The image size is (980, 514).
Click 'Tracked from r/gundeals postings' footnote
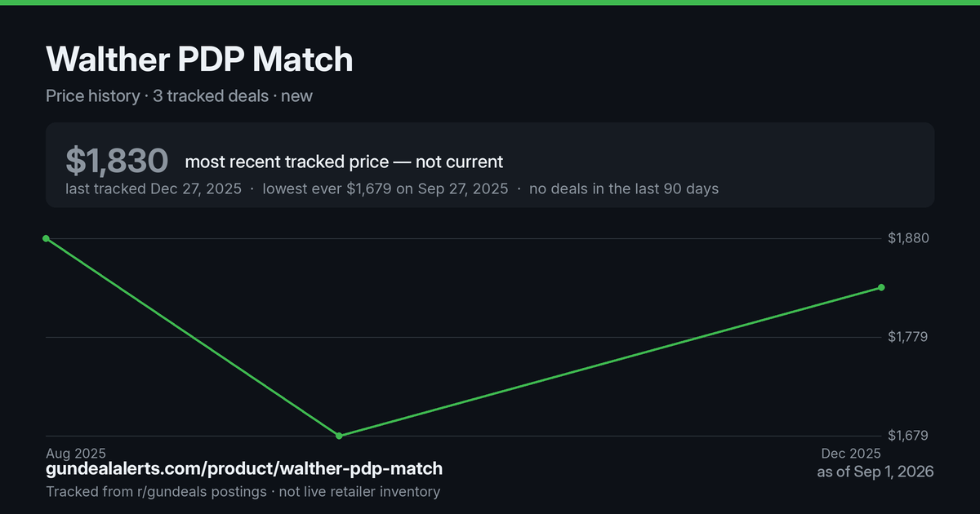pyautogui.click(x=156, y=491)
